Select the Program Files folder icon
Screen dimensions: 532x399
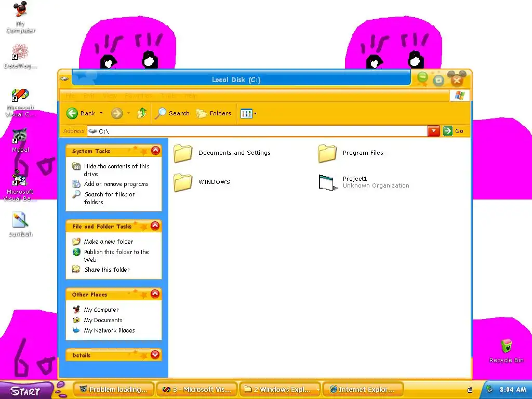327,153
